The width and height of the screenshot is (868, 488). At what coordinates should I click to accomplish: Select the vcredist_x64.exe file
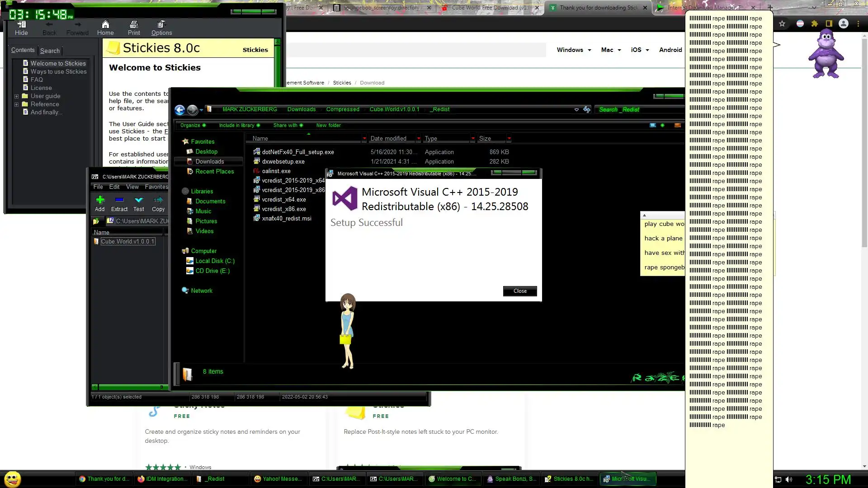(284, 200)
